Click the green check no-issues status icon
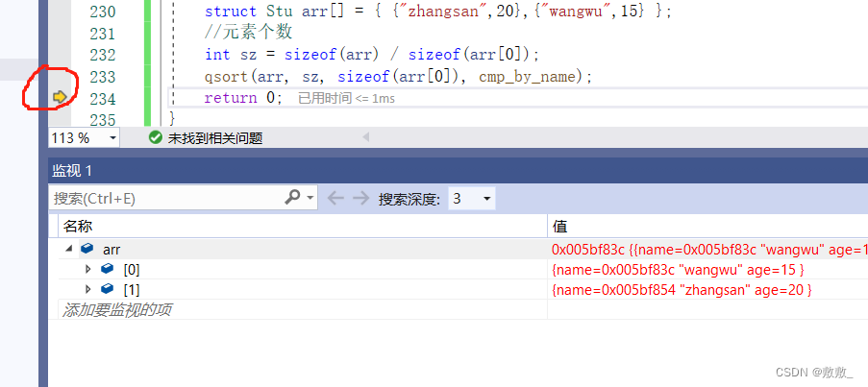Image resolution: width=868 pixels, height=387 pixels. pyautogui.click(x=156, y=137)
